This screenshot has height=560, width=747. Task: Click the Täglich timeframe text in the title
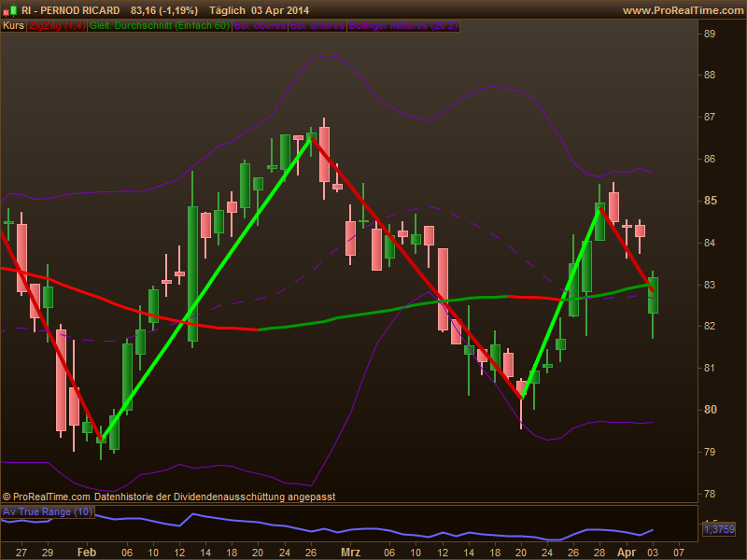(227, 10)
